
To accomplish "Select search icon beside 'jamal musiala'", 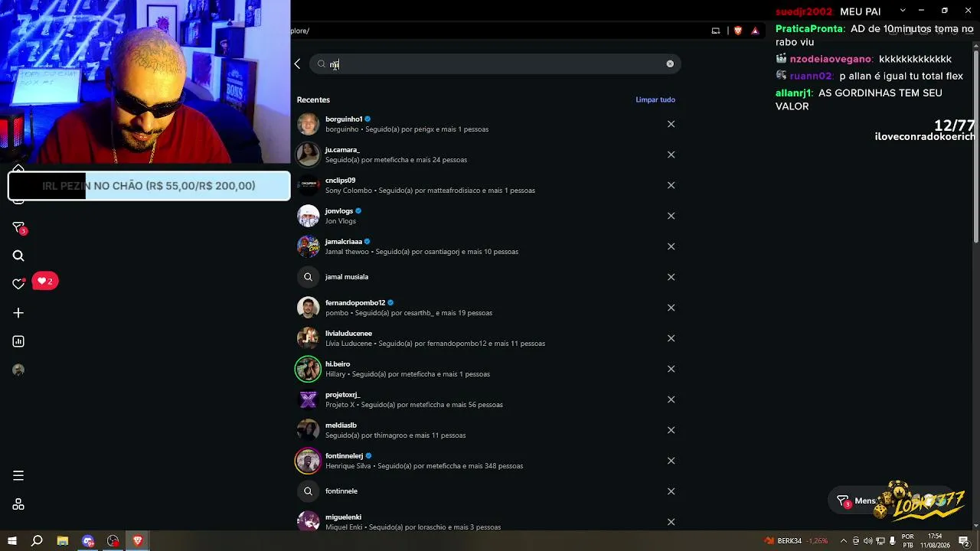I will [308, 277].
